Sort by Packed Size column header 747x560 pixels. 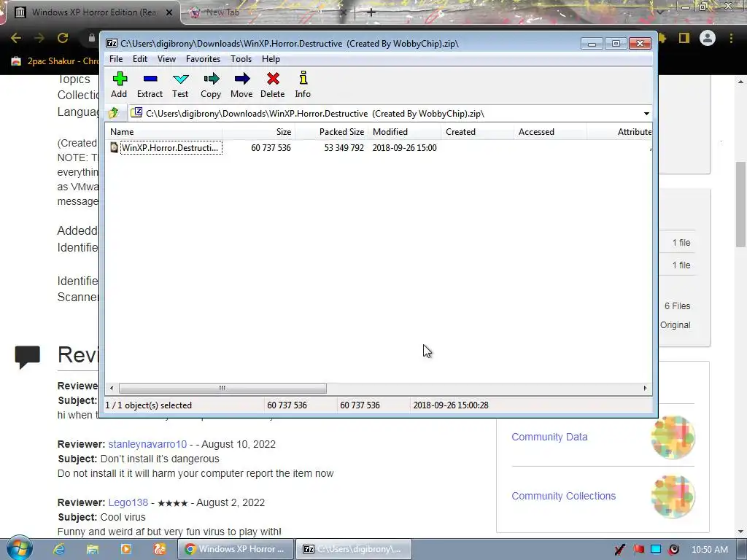[332, 132]
